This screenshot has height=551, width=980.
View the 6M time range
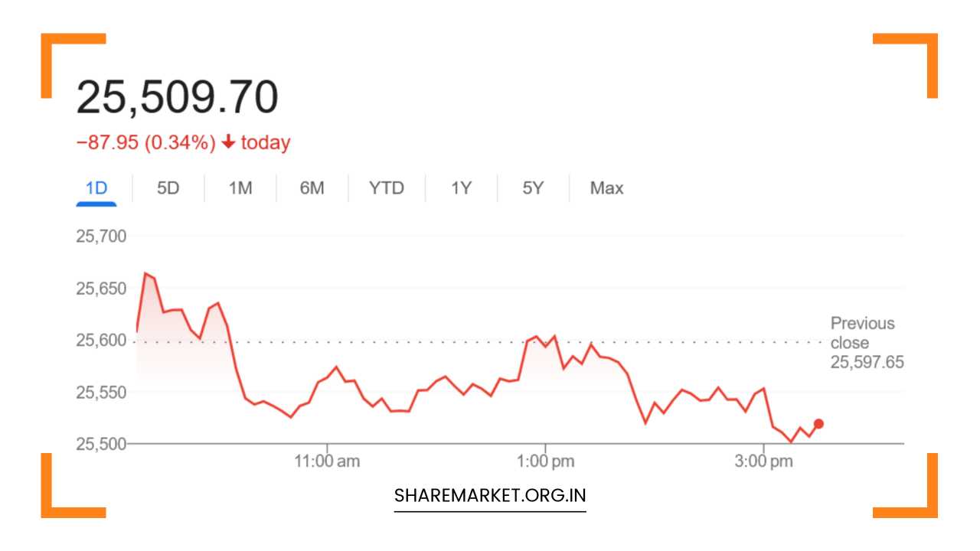coord(312,187)
